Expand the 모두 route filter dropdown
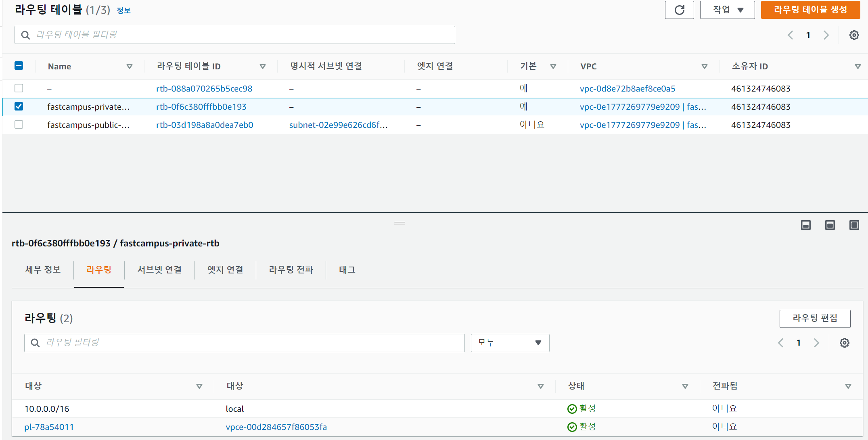Screen dimensions: 868x440 tap(510, 343)
